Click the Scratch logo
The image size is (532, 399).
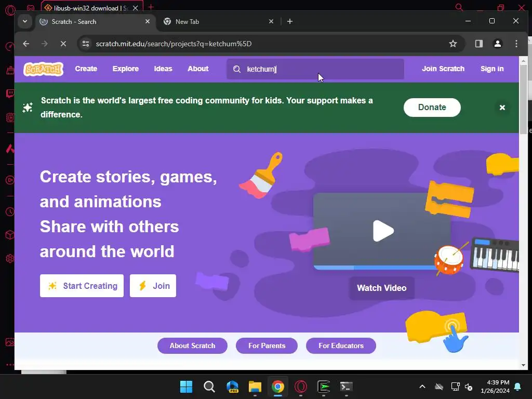pos(44,69)
